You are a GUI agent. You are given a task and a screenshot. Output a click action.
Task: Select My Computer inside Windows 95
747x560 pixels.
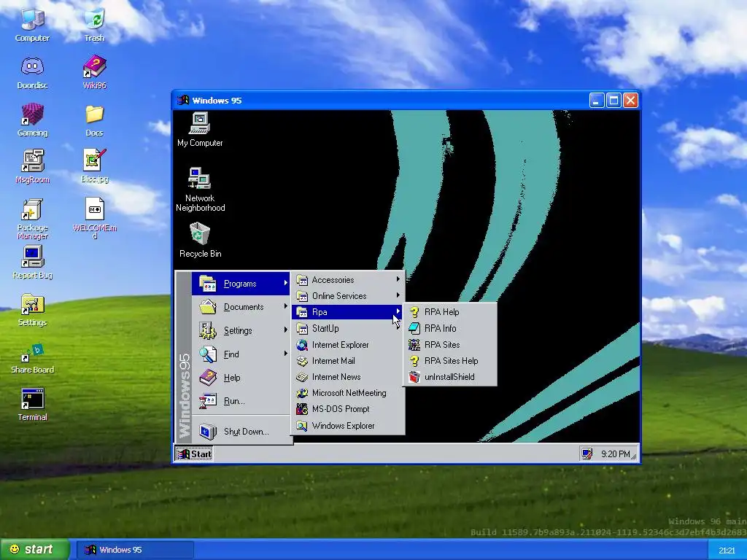coord(200,130)
